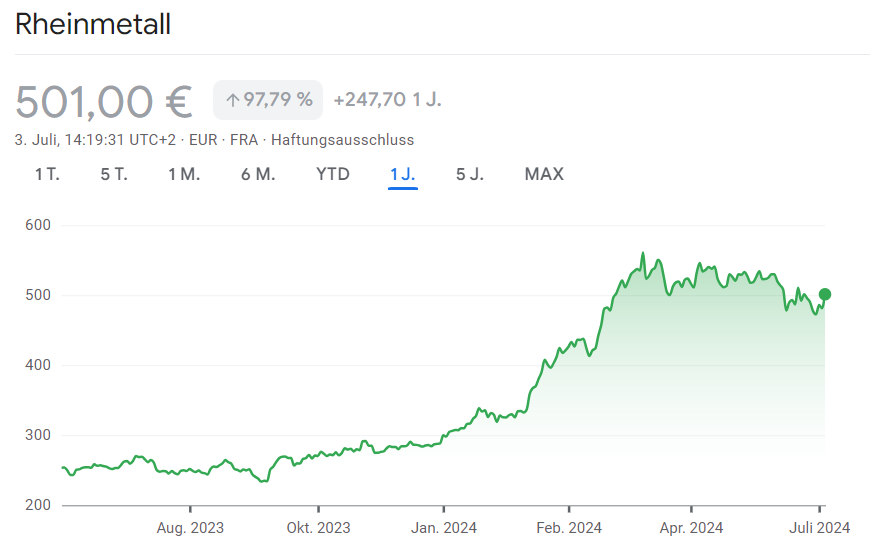Click the Jan. 2024 axis label
The image size is (870, 560).
pyautogui.click(x=444, y=528)
